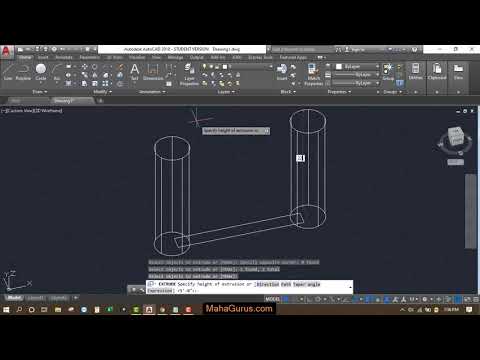Select the Dimension tool

click(x=153, y=72)
